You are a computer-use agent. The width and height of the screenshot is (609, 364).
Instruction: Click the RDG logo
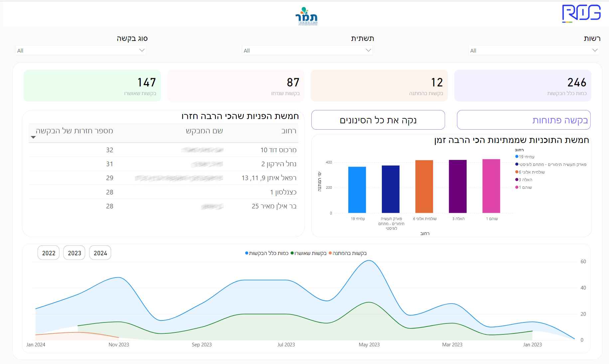coord(581,13)
